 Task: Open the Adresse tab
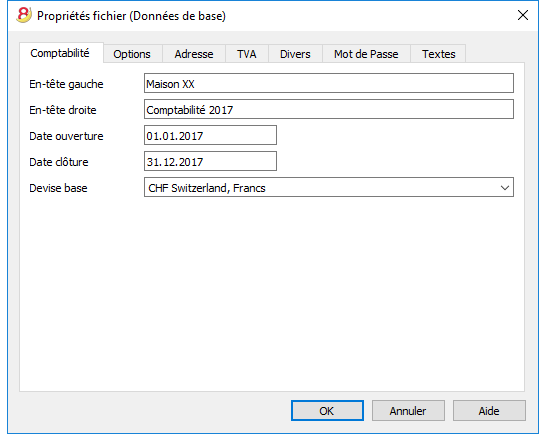(194, 54)
